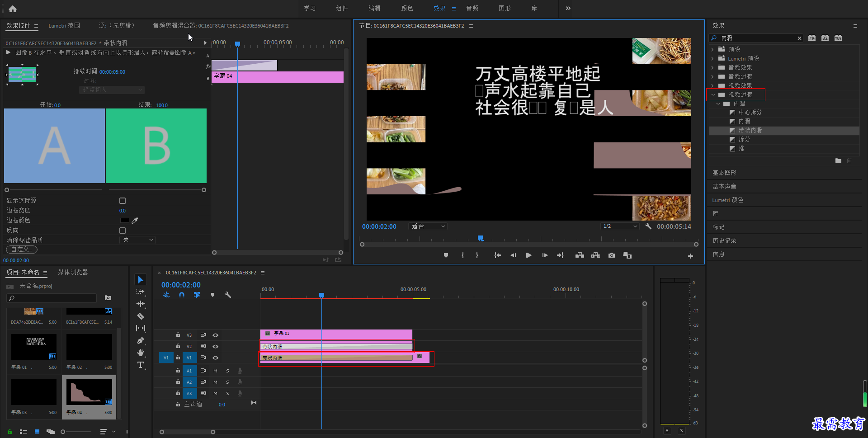Switch to the 学习 workspace
The image size is (868, 438).
pyautogui.click(x=310, y=8)
